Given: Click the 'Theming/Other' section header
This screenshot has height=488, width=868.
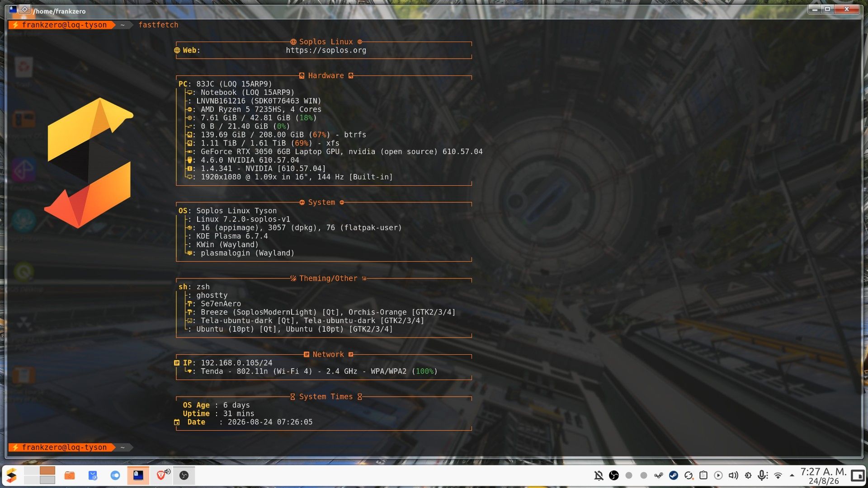Looking at the screenshot, I should tap(328, 279).
